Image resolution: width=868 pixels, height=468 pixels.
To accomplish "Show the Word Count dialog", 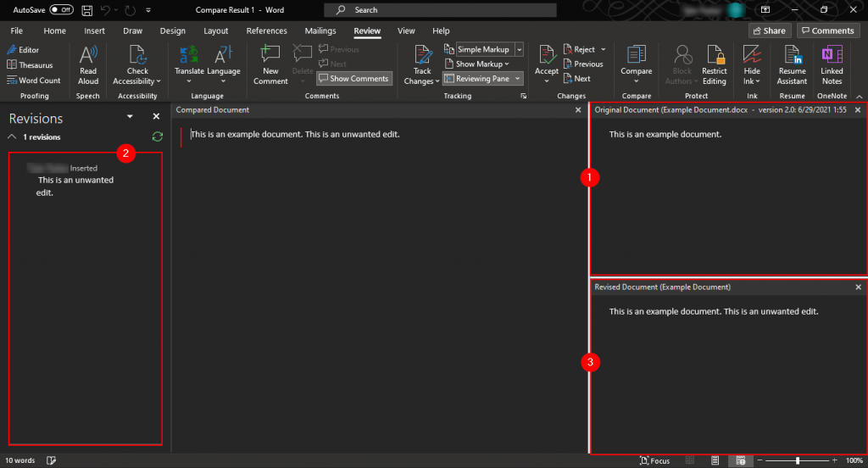I will tap(33, 81).
